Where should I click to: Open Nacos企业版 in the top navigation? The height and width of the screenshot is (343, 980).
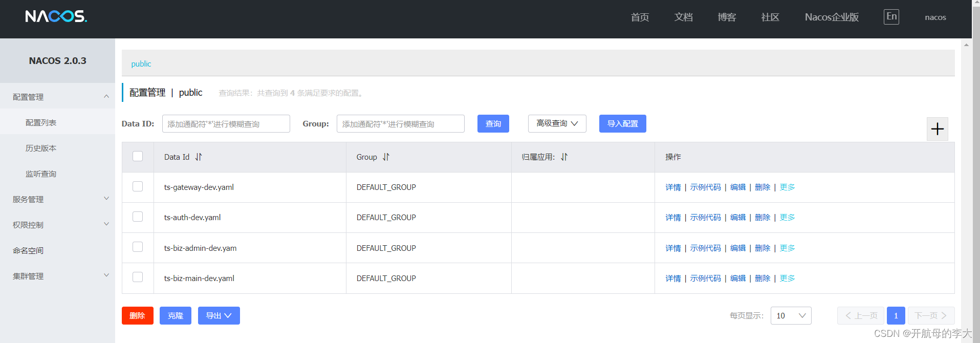(x=832, y=17)
